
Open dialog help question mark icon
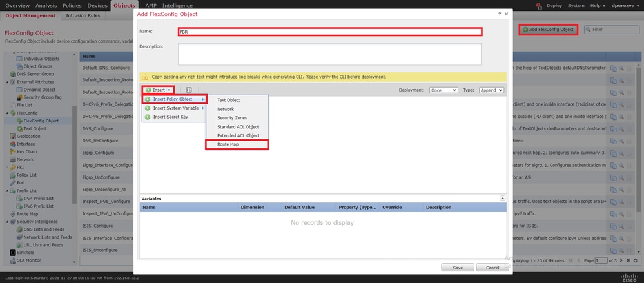500,14
